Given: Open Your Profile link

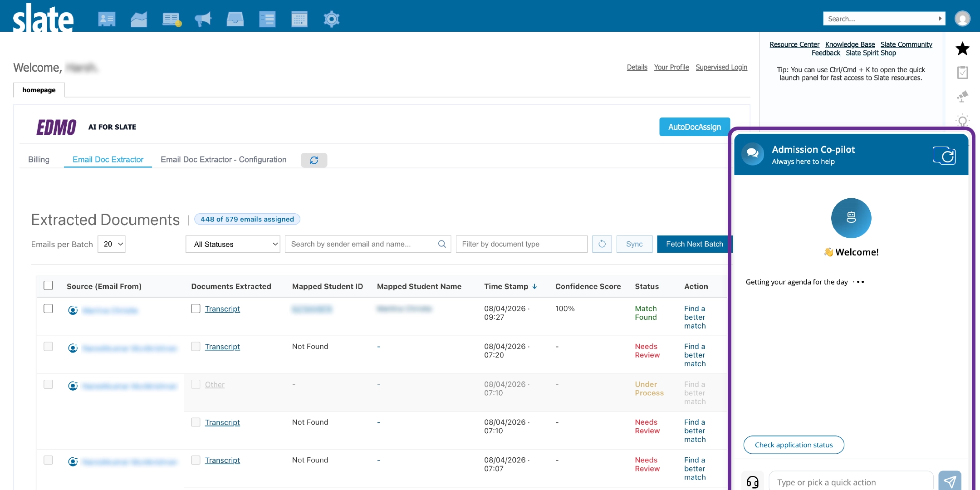Looking at the screenshot, I should 671,67.
